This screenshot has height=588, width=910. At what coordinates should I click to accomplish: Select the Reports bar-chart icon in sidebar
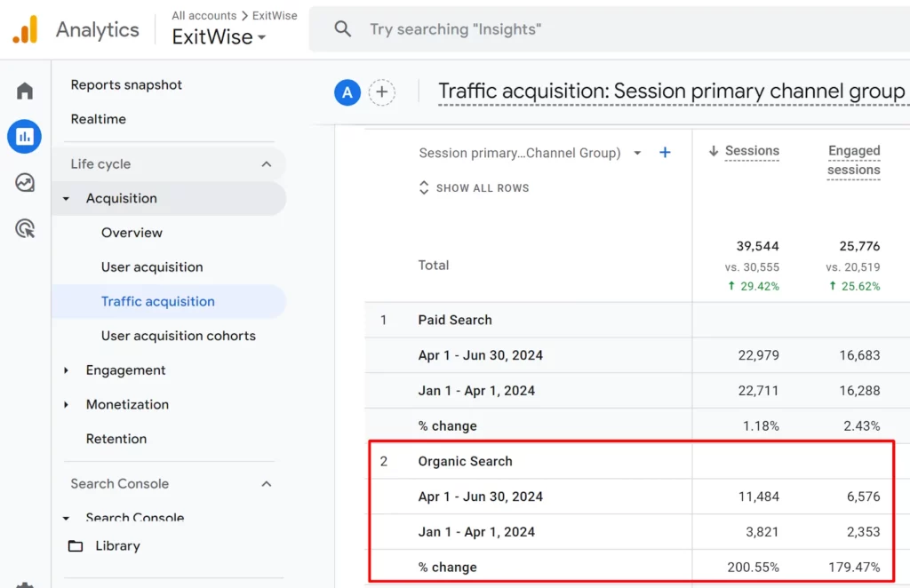24,137
